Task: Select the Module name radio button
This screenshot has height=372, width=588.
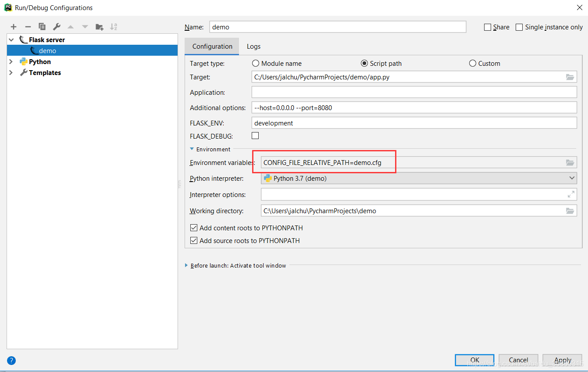Action: pyautogui.click(x=255, y=64)
